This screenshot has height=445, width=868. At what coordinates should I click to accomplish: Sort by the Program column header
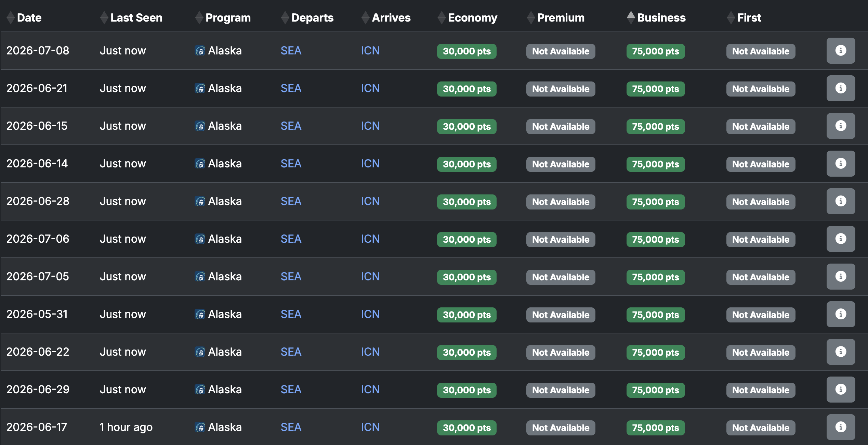tap(228, 18)
